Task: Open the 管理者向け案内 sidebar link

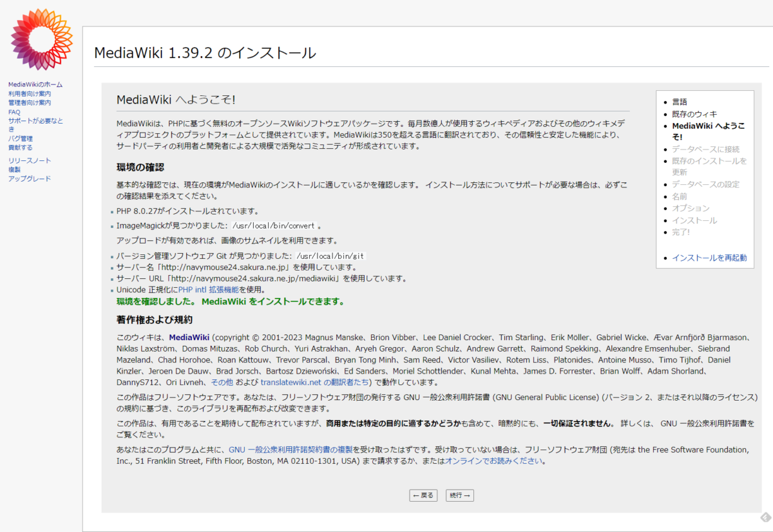Action: 29,102
